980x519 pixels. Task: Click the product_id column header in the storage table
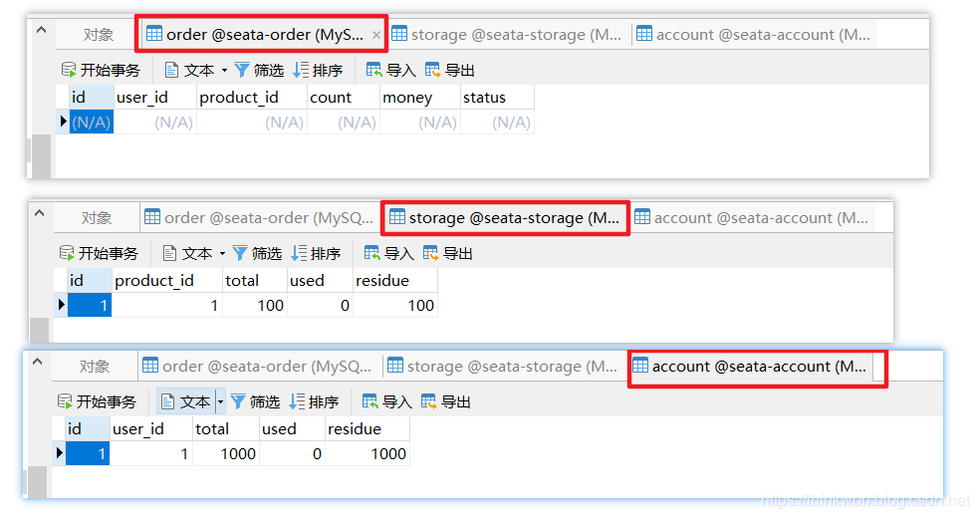click(154, 281)
